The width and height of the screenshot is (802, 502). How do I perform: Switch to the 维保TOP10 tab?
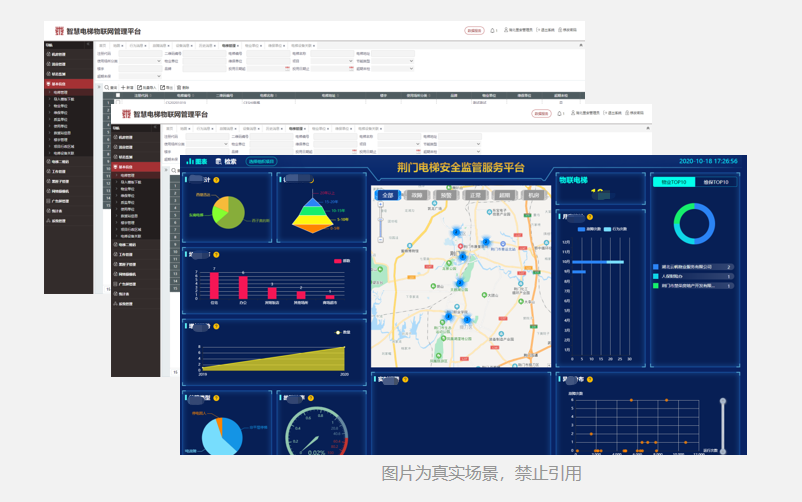click(x=715, y=182)
